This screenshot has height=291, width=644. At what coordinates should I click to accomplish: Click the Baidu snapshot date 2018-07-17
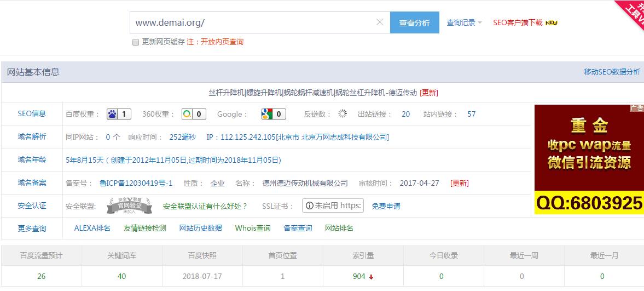[202, 276]
